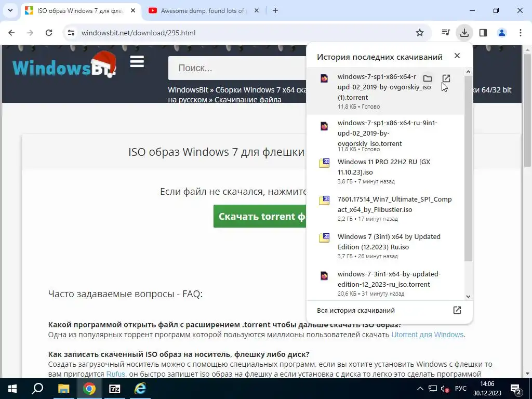Viewport: 532px width, 399px height.
Task: Open 'Windows 11 PRO 22H2 RU' download entry
Action: 385,170
